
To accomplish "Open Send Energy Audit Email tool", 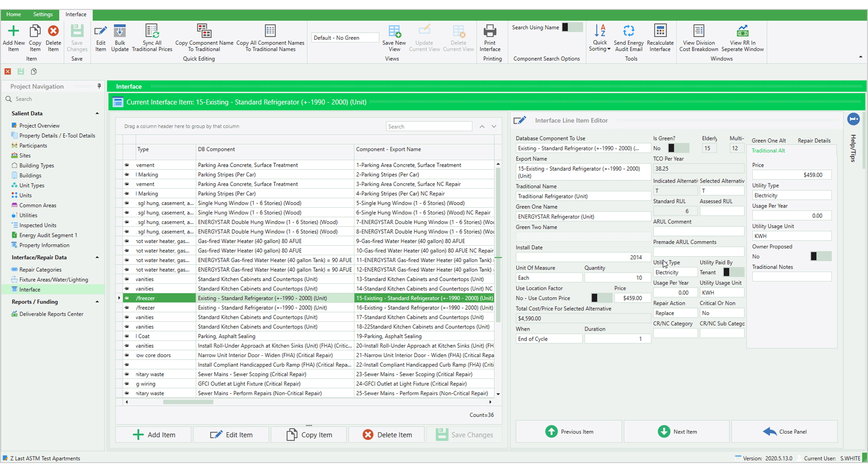I will pyautogui.click(x=629, y=38).
